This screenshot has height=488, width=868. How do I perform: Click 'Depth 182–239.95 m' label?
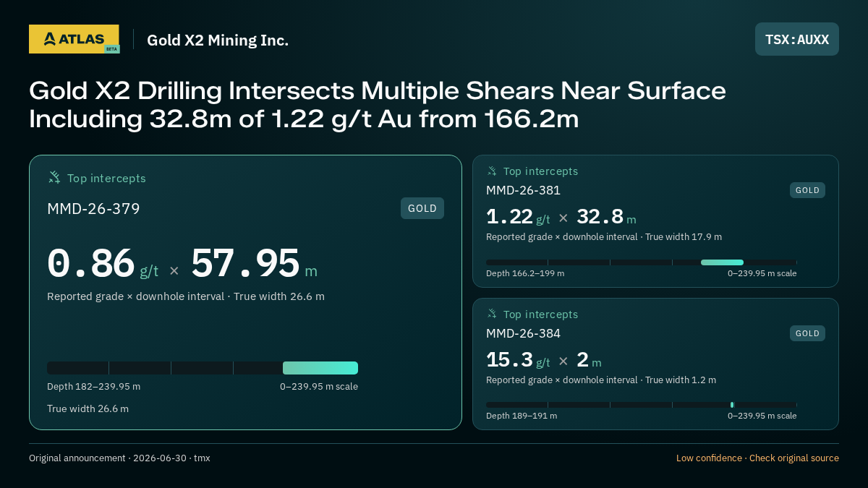pos(93,387)
